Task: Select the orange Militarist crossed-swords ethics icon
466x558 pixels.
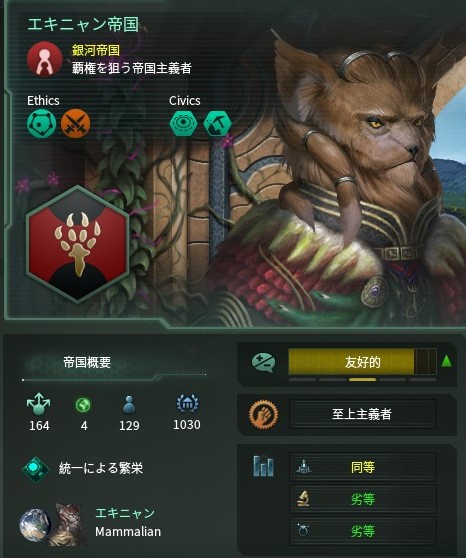Action: [75, 124]
